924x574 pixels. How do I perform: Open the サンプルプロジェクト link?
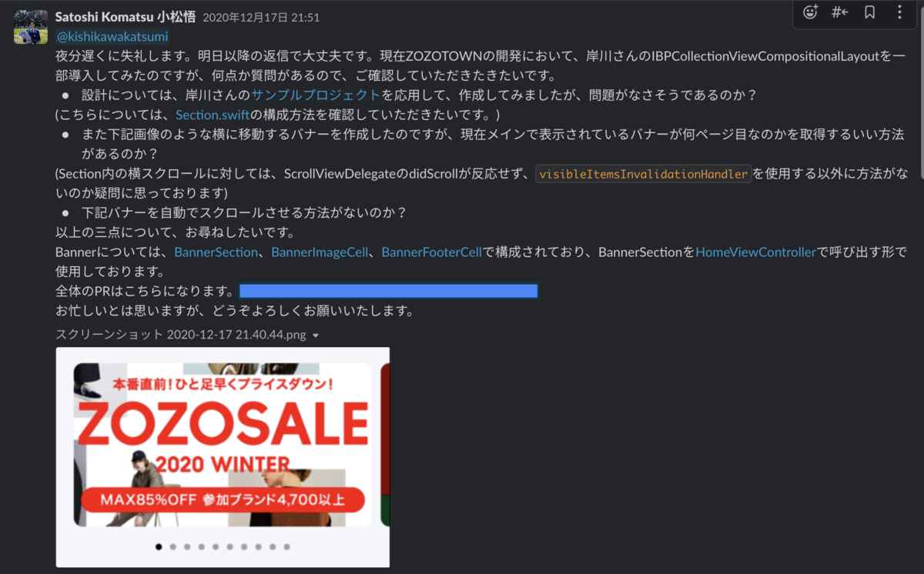[316, 95]
